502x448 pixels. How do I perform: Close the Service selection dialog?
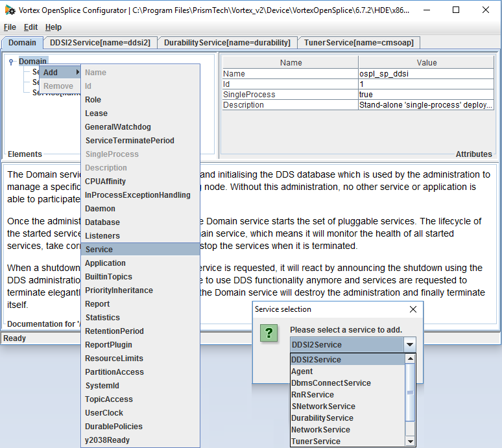[413, 309]
